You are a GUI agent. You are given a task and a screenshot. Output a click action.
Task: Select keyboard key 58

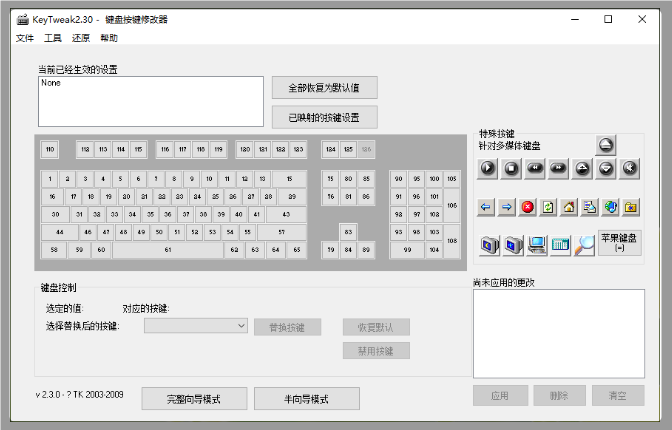[54, 250]
